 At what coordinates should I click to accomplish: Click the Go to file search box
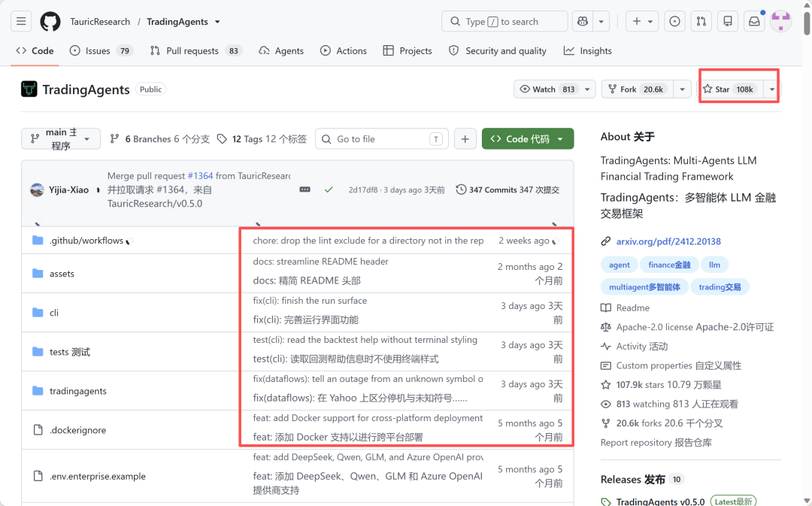382,139
